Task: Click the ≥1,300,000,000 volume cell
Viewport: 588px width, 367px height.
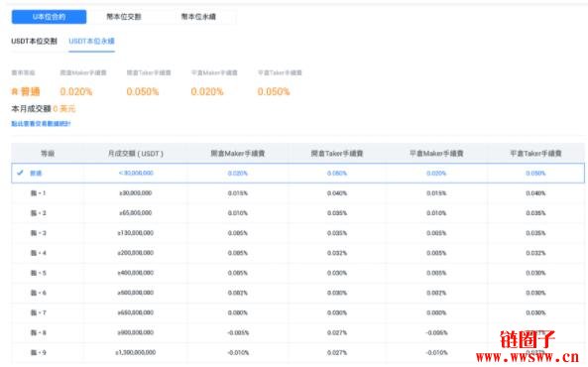Action: [136, 352]
